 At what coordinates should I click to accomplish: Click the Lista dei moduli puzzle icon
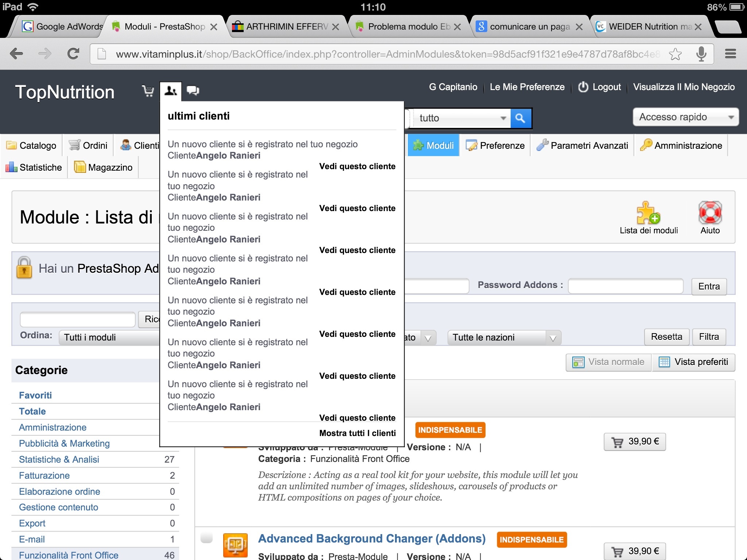tap(648, 213)
